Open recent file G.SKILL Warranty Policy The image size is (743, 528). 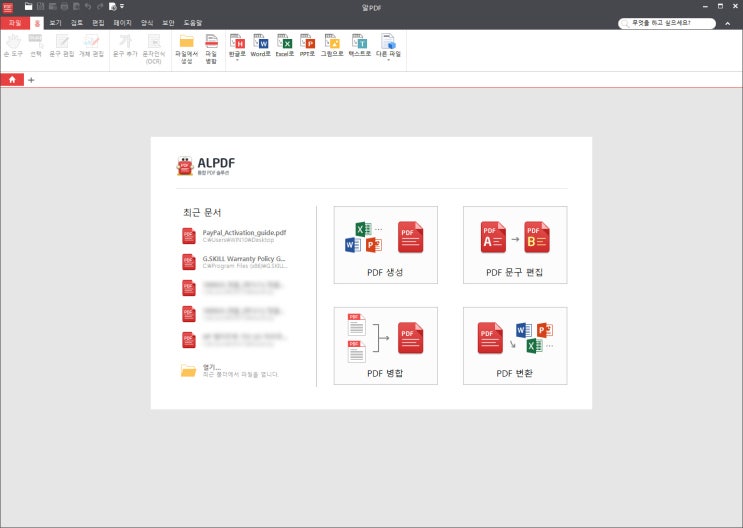click(235, 262)
